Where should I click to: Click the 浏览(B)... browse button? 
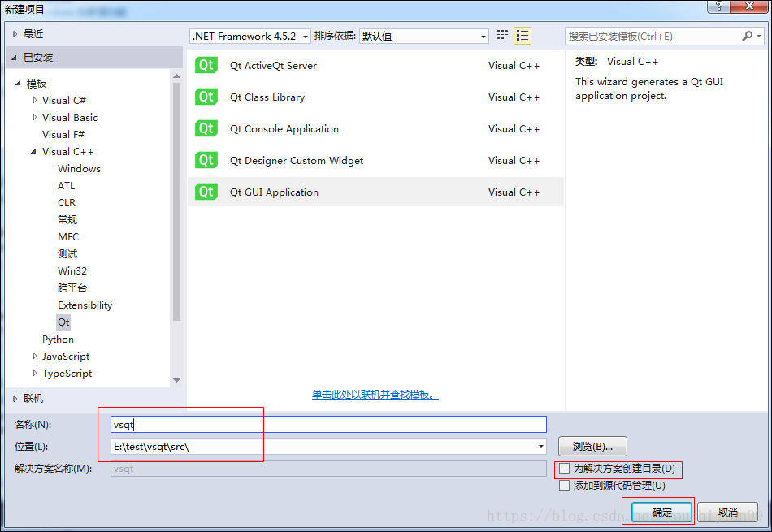click(592, 447)
